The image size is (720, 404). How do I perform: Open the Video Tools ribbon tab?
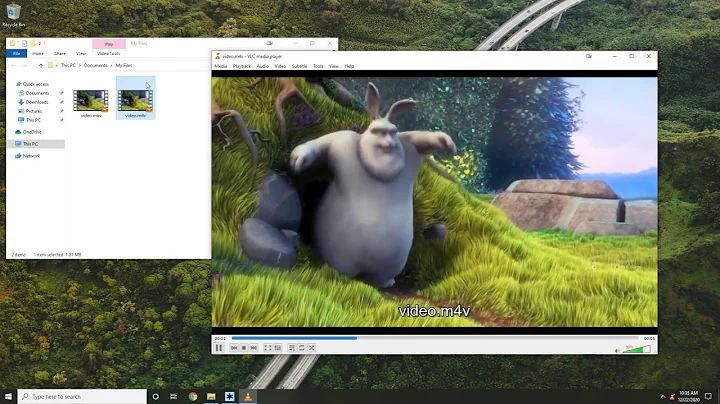coord(109,53)
